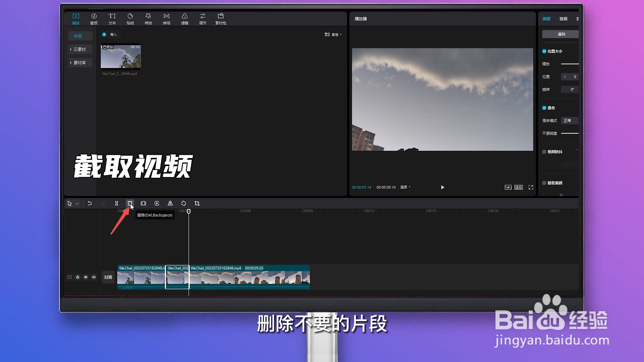Switch to the 音频 tab in right panel
644x362 pixels.
[563, 19]
